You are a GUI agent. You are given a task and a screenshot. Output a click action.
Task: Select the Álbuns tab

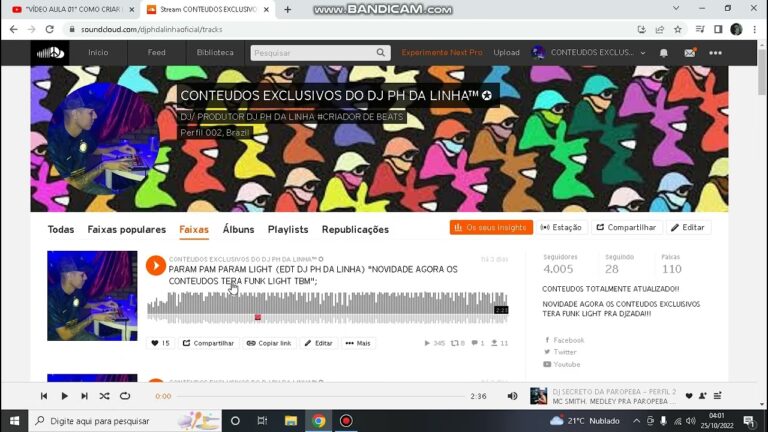[239, 229]
